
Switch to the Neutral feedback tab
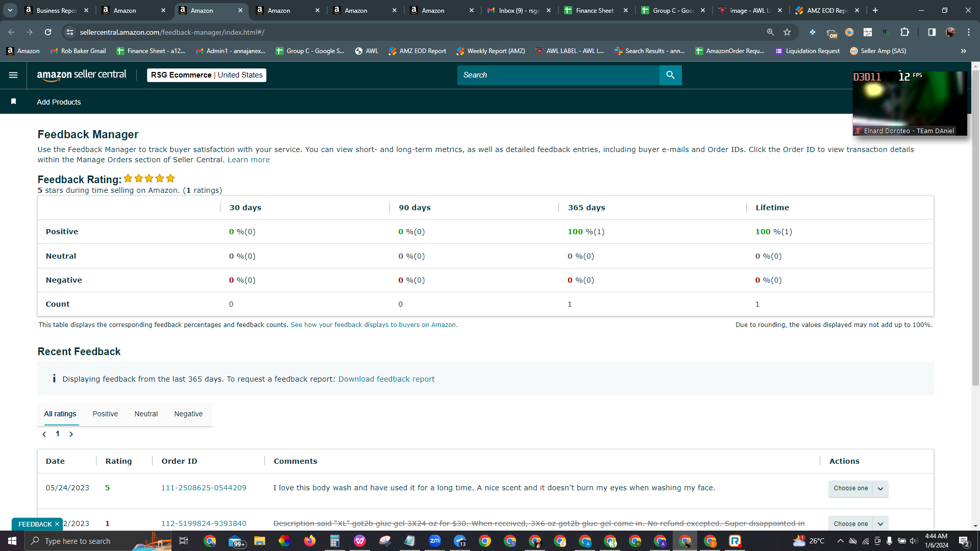click(x=146, y=414)
